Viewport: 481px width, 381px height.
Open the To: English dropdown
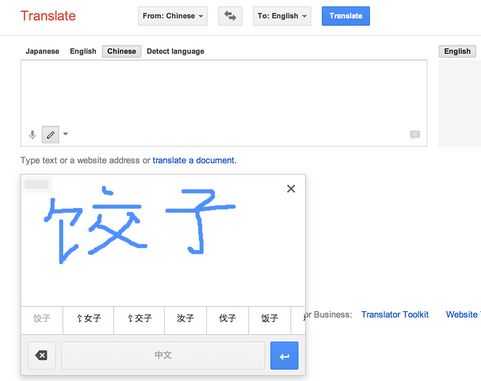(282, 16)
